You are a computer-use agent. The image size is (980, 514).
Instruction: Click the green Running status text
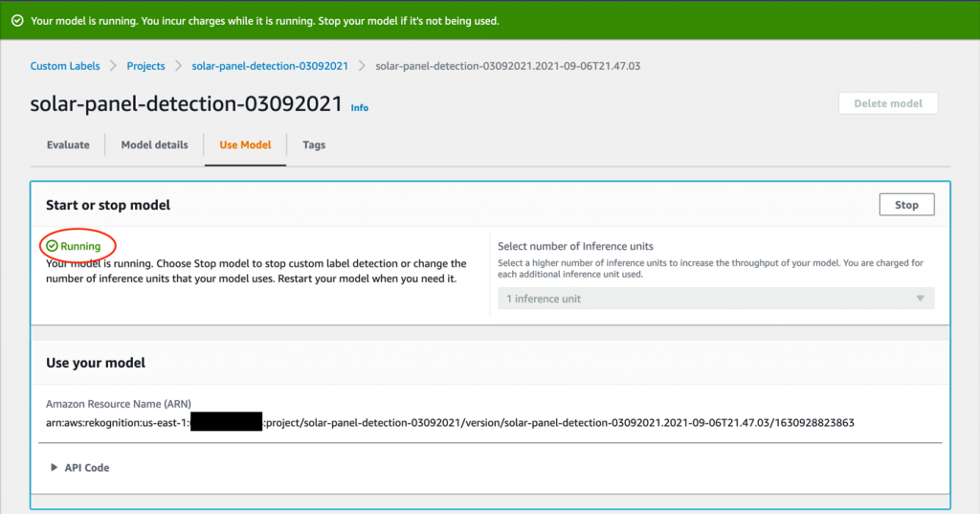point(80,246)
